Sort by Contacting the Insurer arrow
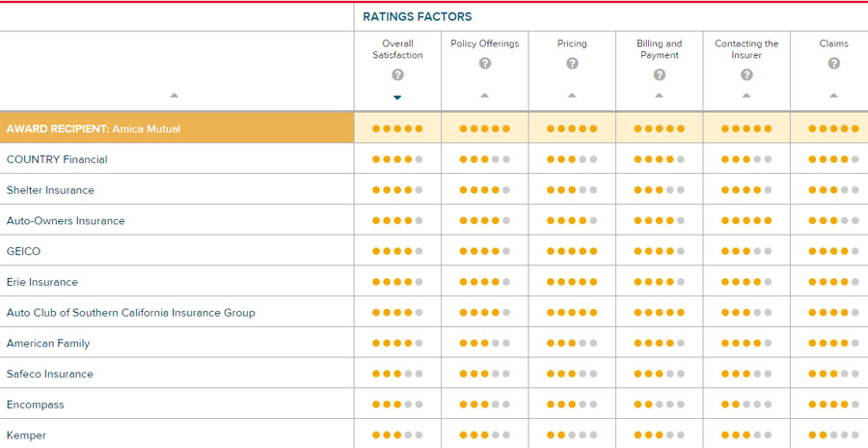The height and width of the screenshot is (448, 868). (x=746, y=96)
